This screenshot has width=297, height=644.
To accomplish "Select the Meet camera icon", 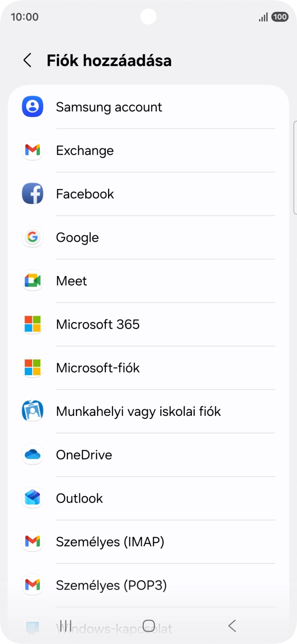I will coord(32,281).
